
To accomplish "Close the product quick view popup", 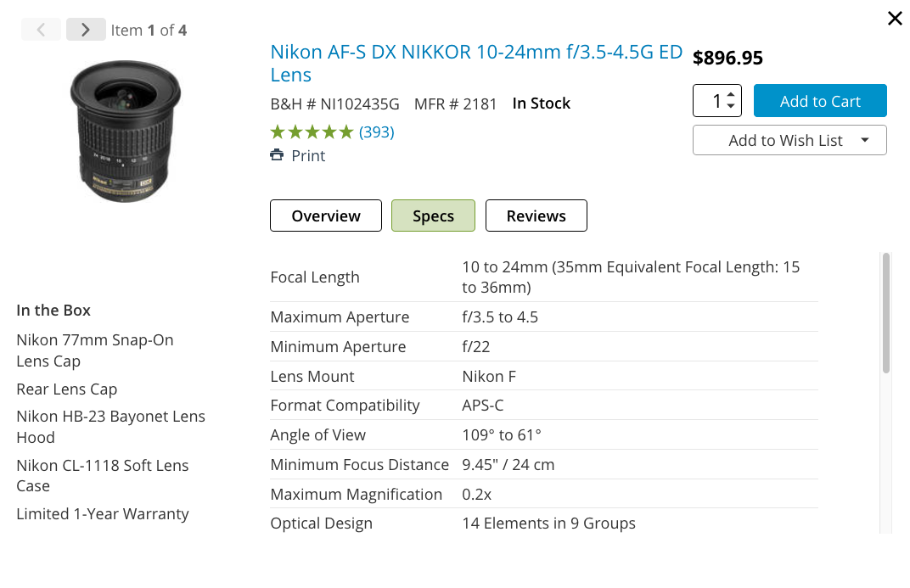I will point(895,18).
